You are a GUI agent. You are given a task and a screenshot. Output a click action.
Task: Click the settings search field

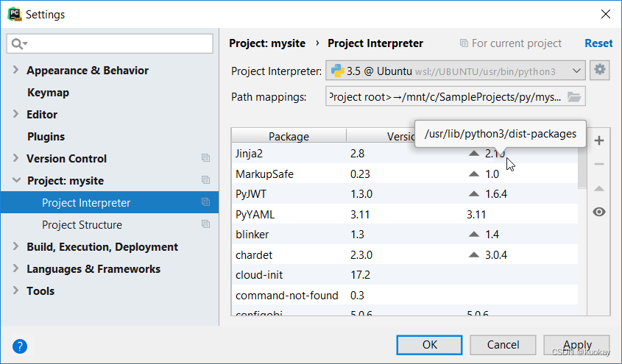pos(110,43)
